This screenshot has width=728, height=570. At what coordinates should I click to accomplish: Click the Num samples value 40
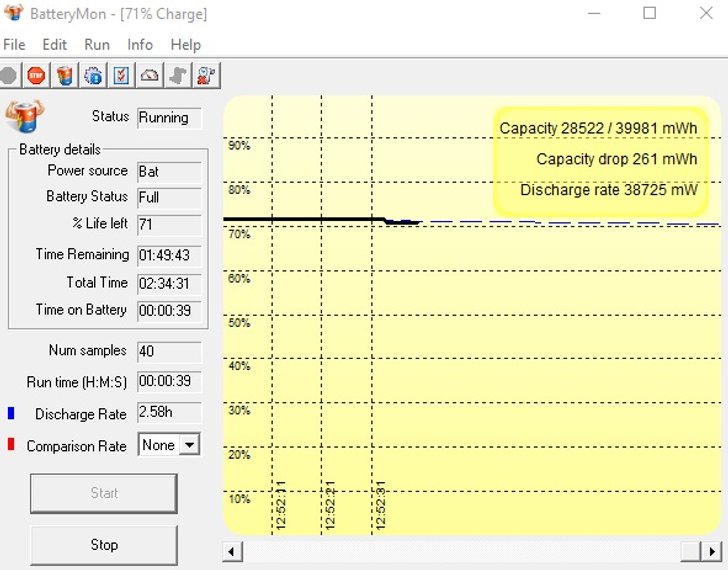169,351
